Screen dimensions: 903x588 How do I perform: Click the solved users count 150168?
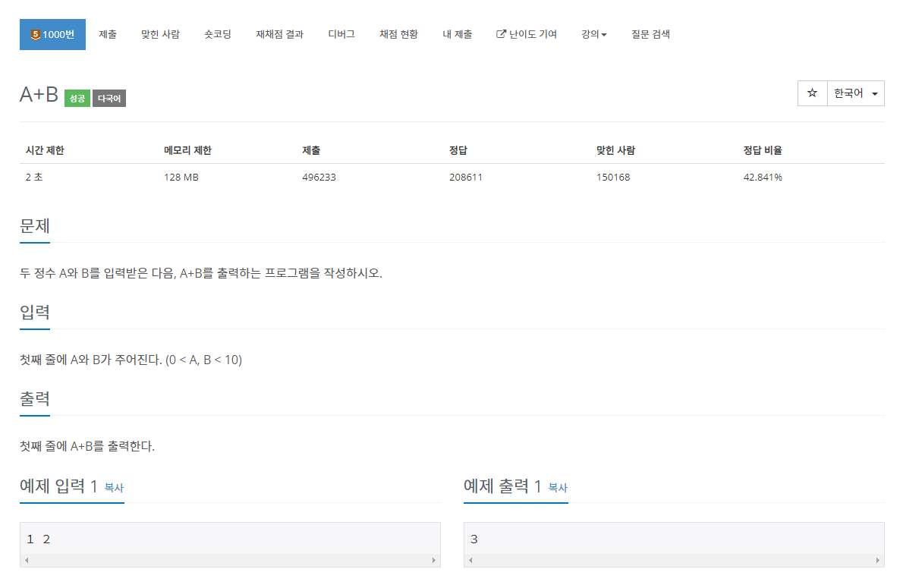613,178
